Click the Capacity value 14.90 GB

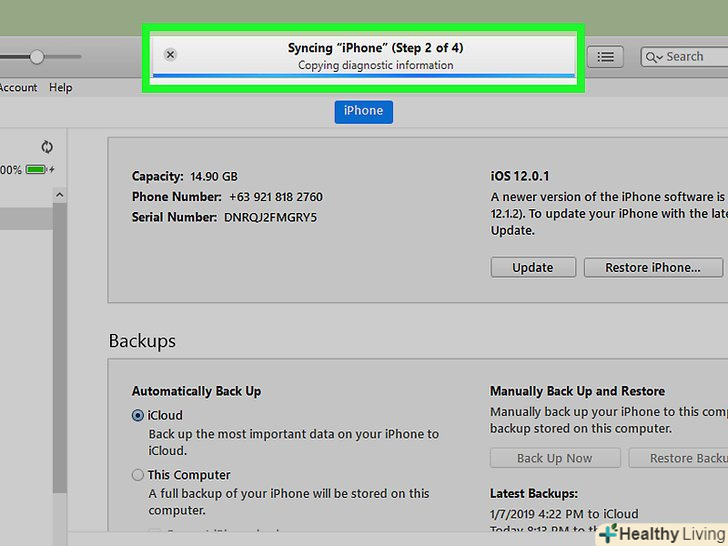click(x=214, y=176)
